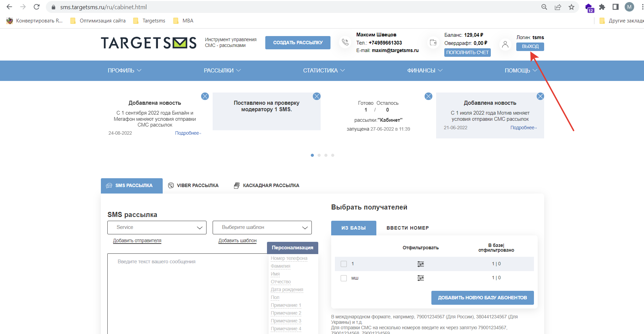
Task: Expand the ПОМОЩЬ menu
Action: pyautogui.click(x=521, y=70)
